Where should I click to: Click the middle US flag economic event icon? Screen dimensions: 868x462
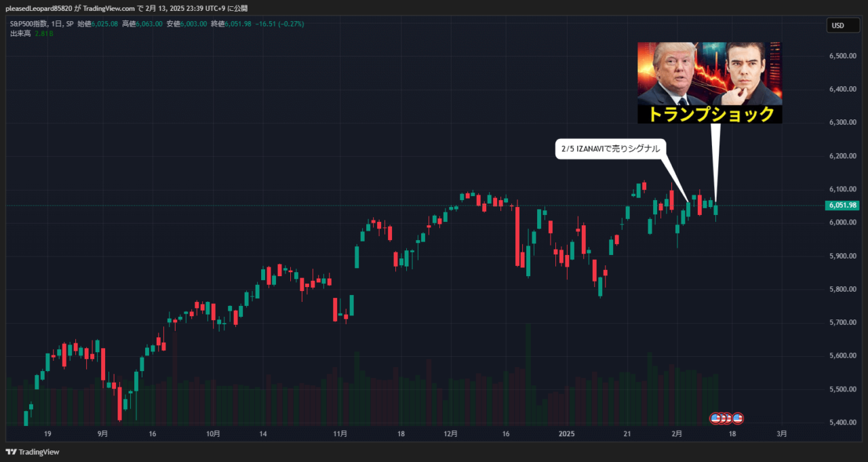726,418
